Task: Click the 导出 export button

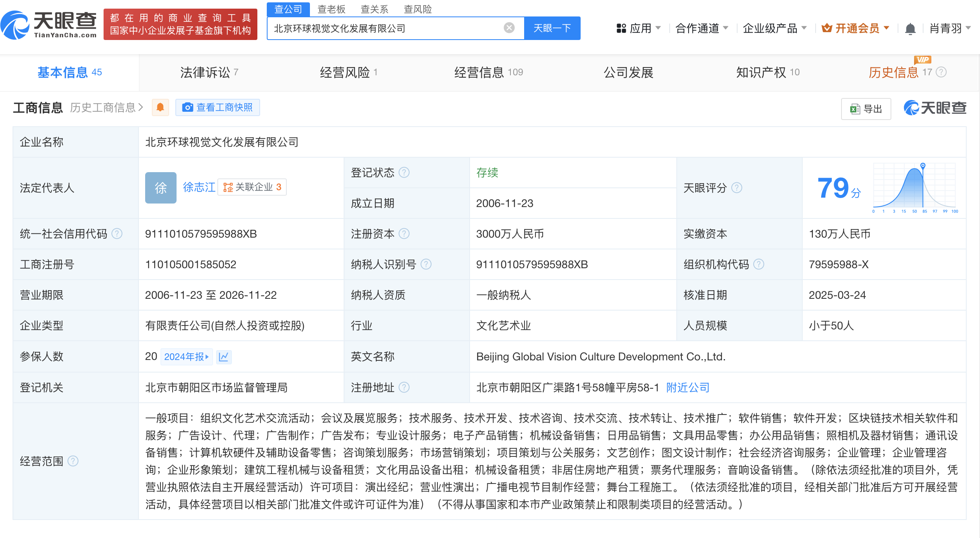Action: pyautogui.click(x=866, y=109)
